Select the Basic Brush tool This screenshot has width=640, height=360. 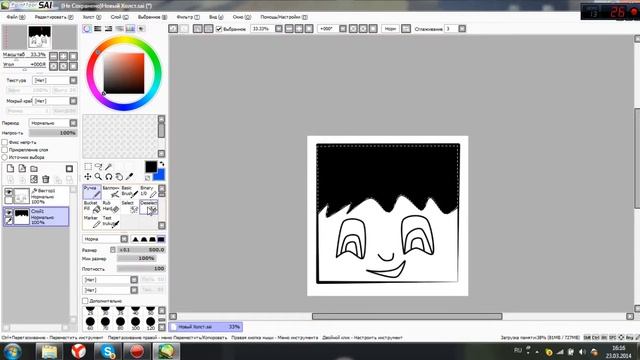(129, 192)
